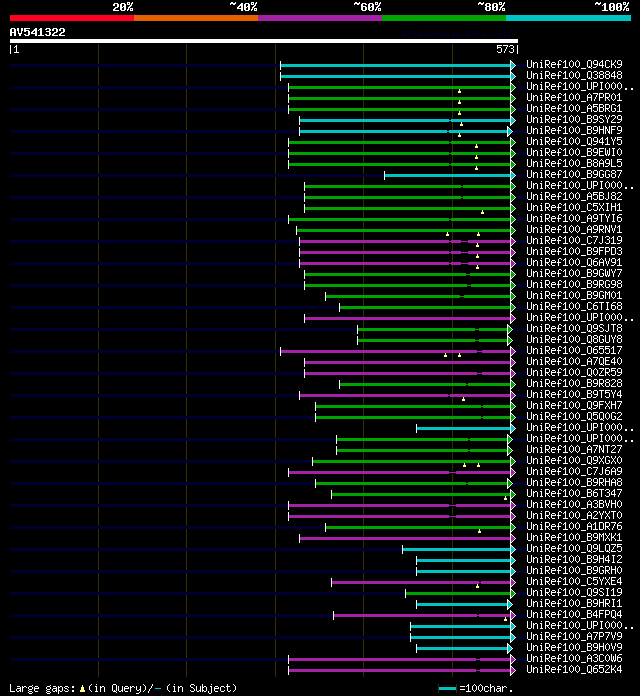Click hit name UniRef100_C7J6A9
The height and width of the screenshot is (696, 640).
574,471
